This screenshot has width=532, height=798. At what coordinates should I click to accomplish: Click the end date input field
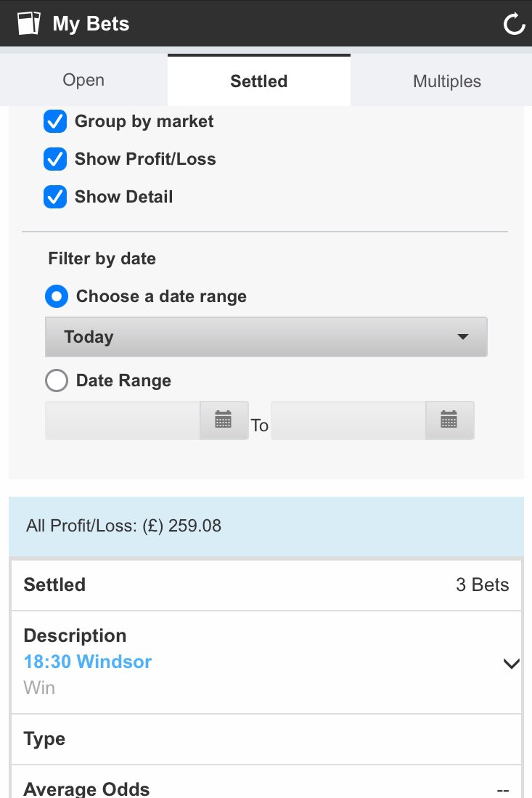(x=348, y=420)
